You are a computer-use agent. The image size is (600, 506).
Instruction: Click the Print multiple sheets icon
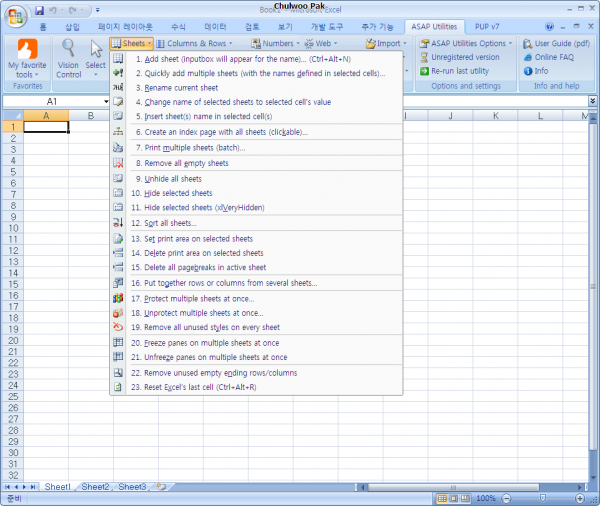[118, 148]
